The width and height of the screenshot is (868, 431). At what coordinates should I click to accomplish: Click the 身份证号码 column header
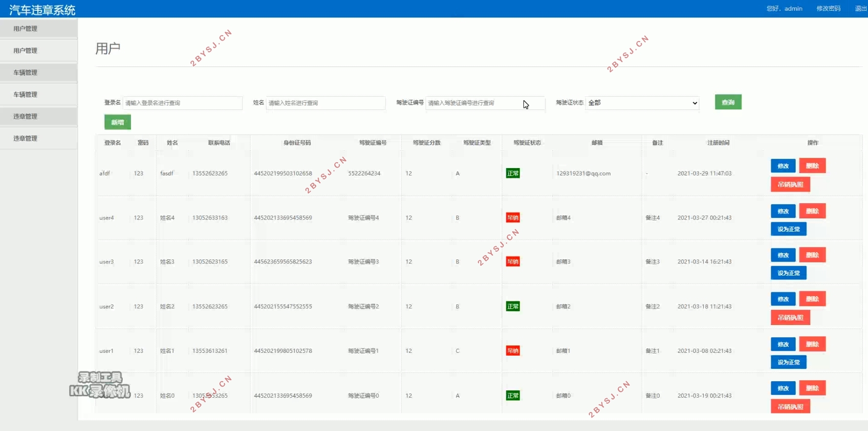coord(297,143)
